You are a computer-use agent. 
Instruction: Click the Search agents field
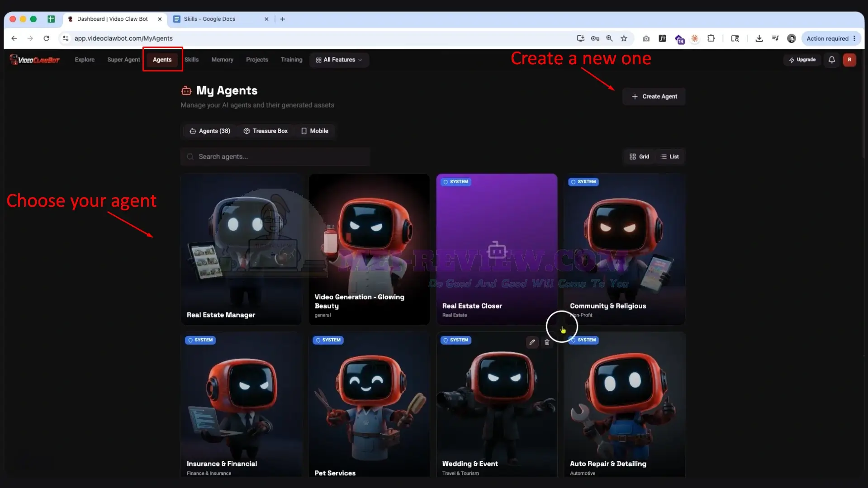point(275,156)
